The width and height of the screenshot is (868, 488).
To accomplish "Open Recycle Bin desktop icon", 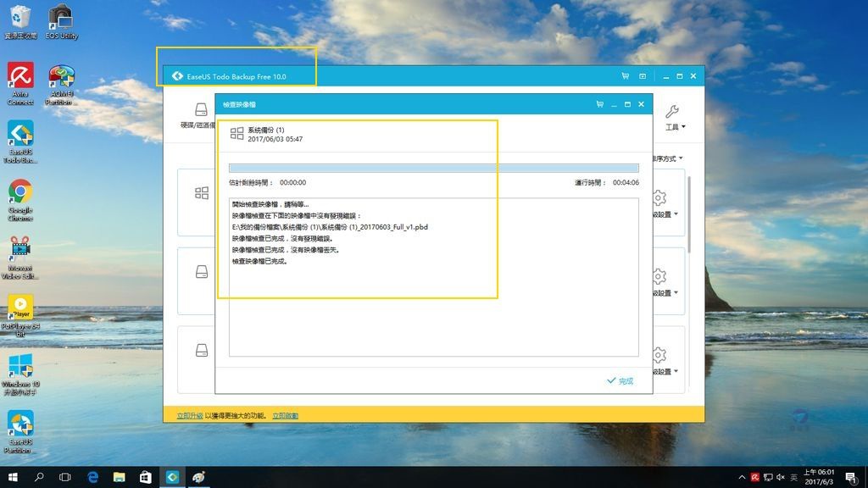I will [20, 22].
